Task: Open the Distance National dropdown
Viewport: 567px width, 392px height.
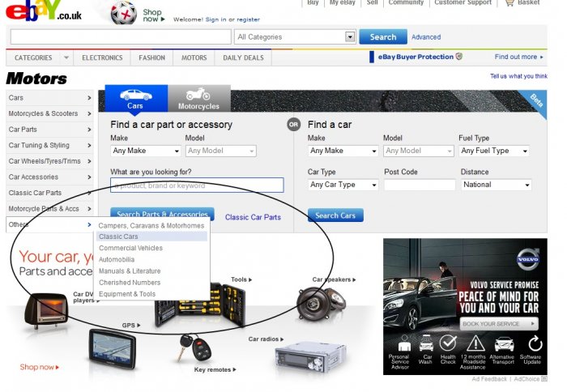Action: pyautogui.click(x=496, y=185)
